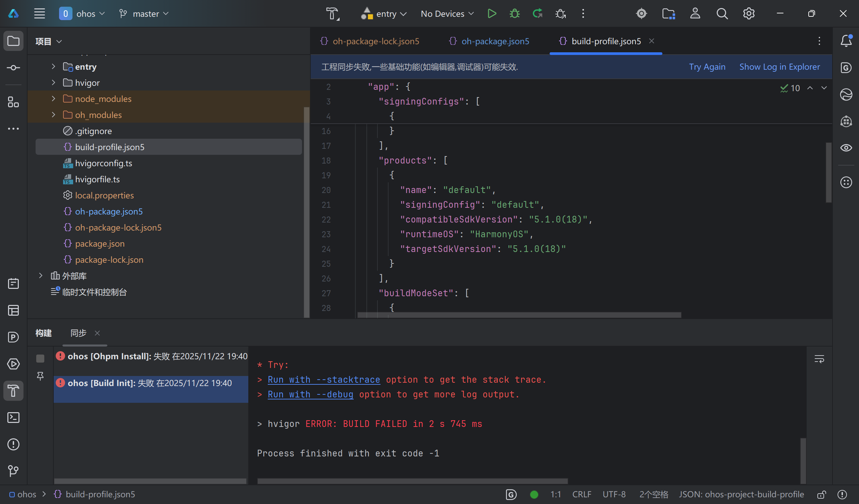The image size is (859, 504).
Task: Toggle soft-wrap in the build console
Action: 819,358
